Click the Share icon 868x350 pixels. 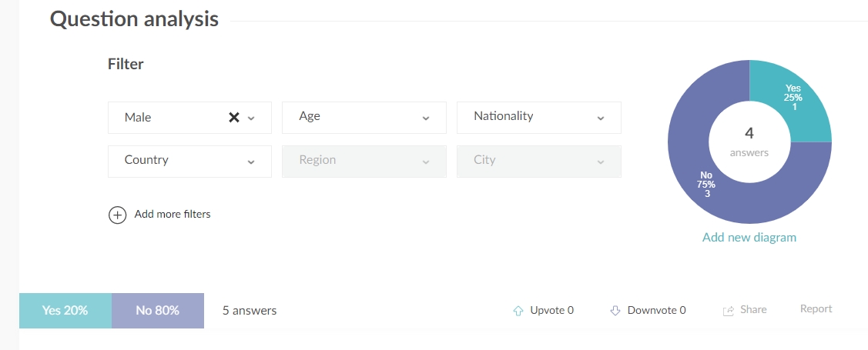point(728,311)
